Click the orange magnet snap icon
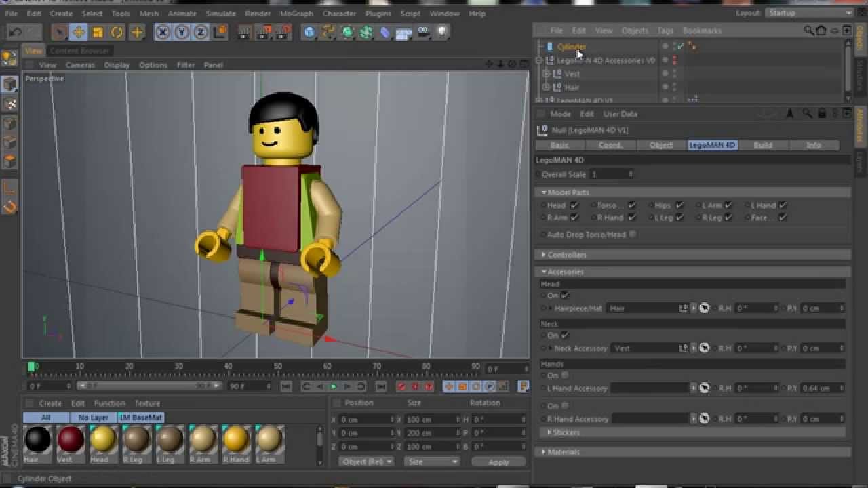 9,207
